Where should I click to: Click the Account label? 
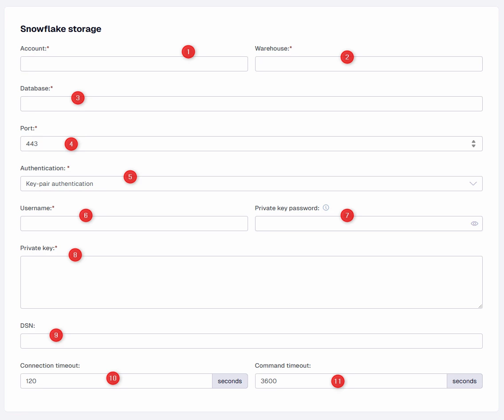click(x=35, y=48)
